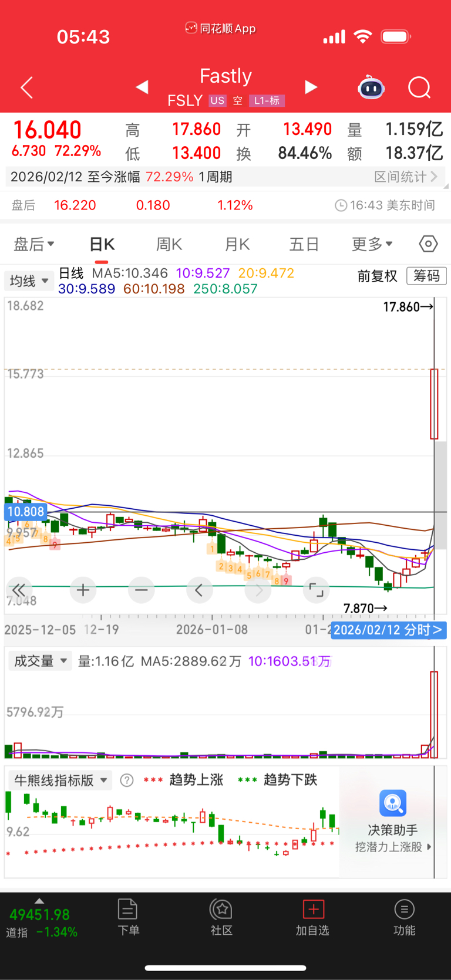Tap 额 18.37亿 turnover value
The image size is (451, 980).
395,153
